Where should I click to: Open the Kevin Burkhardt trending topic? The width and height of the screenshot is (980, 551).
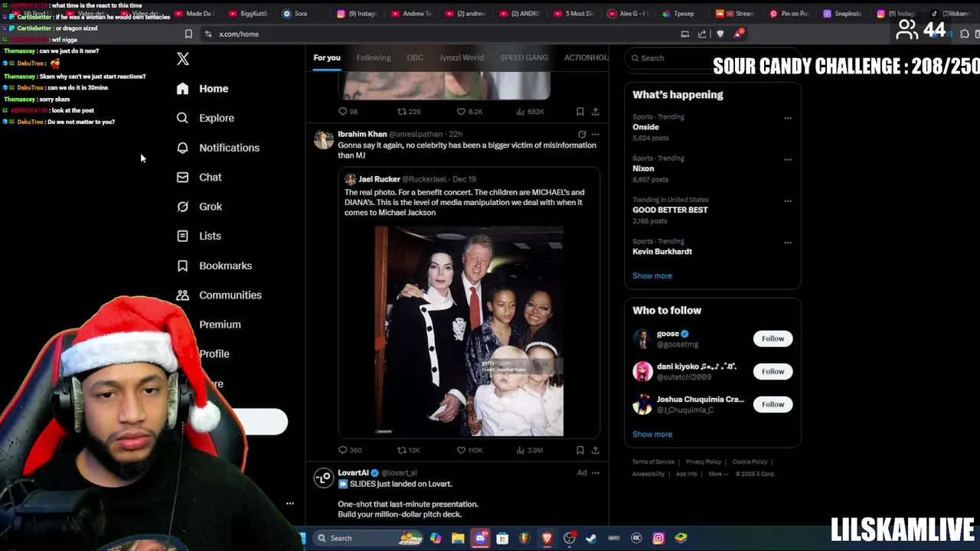[x=662, y=252]
